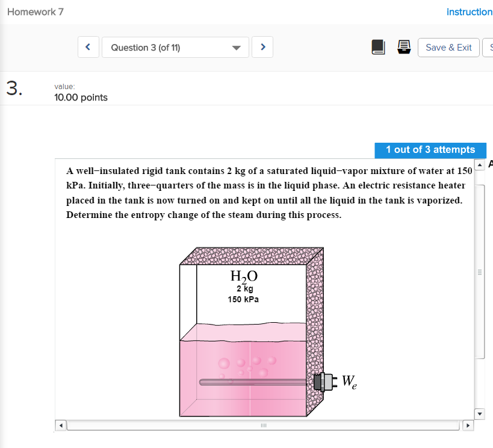493x448 pixels.
Task: Click the right arrow of the horizontal scrollbar
Action: tap(468, 425)
